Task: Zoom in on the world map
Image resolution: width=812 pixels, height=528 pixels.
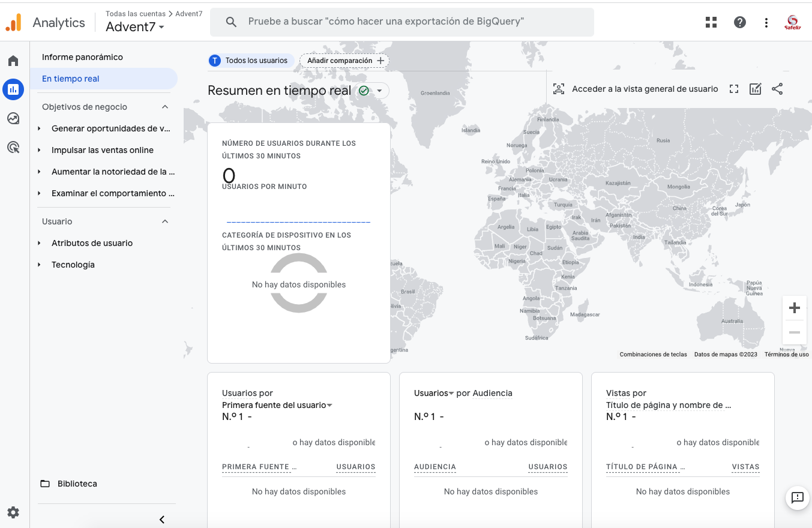Action: pos(795,308)
